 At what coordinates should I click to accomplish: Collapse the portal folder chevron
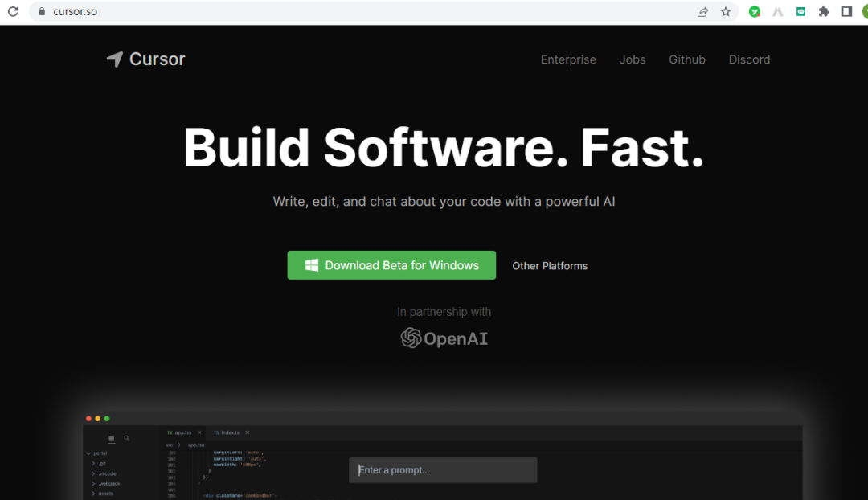pyautogui.click(x=88, y=453)
